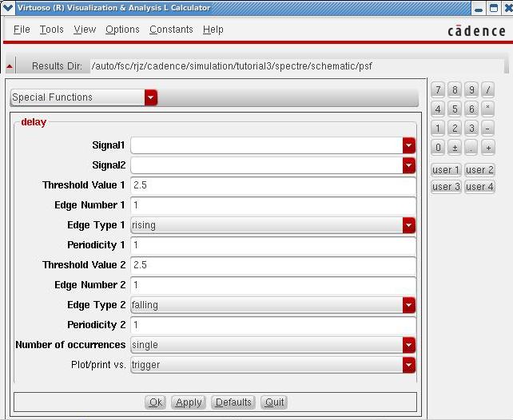Click the decimal point keypad button
Image resolution: width=513 pixels, height=420 pixels.
click(x=471, y=148)
